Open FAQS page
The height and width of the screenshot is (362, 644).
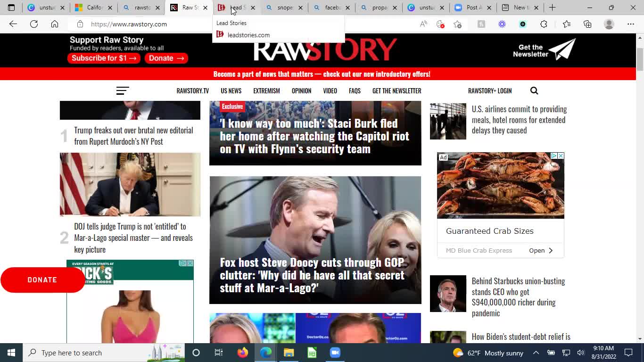click(355, 90)
